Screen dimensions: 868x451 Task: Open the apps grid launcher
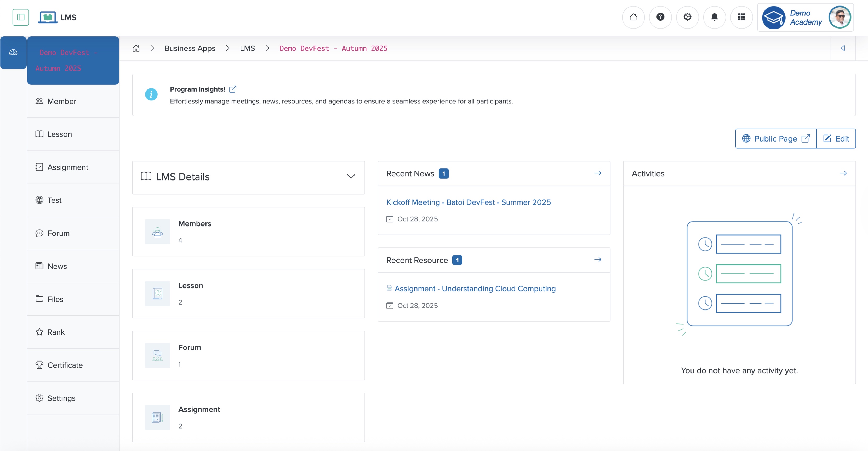741,17
